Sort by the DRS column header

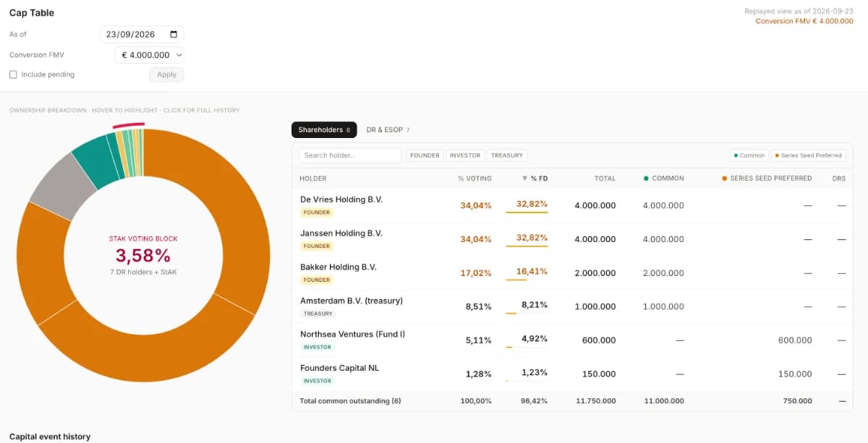click(839, 179)
